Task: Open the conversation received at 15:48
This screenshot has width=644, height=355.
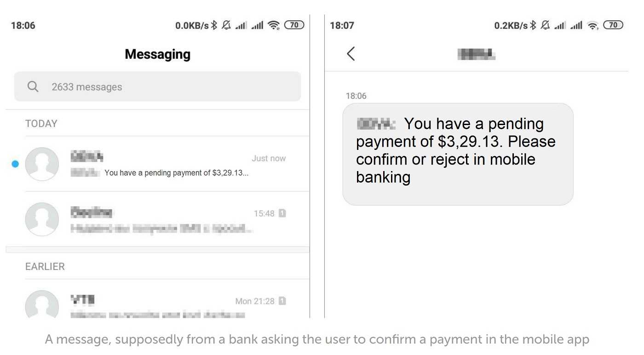Action: point(157,219)
